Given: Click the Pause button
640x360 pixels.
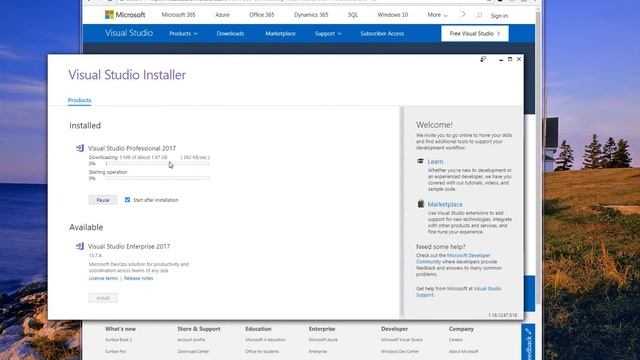Looking at the screenshot, I should pos(103,200).
